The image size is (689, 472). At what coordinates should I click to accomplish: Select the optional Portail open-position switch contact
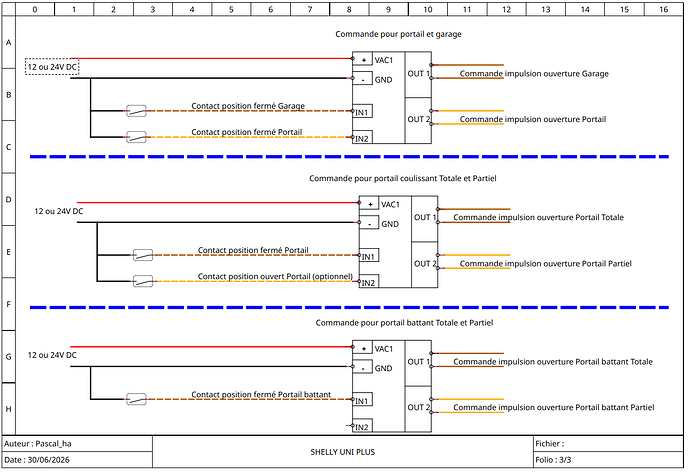143,281
